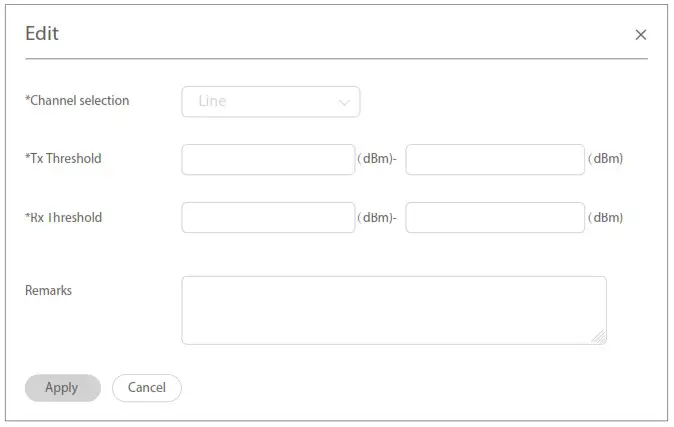Click the Remarks label text
The height and width of the screenshot is (427, 674).
point(48,290)
